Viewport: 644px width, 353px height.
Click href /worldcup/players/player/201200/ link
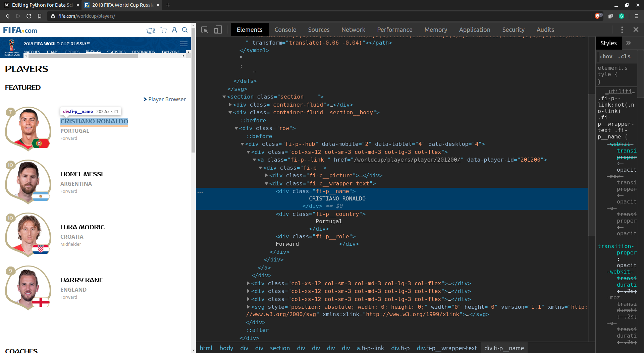[x=407, y=160]
